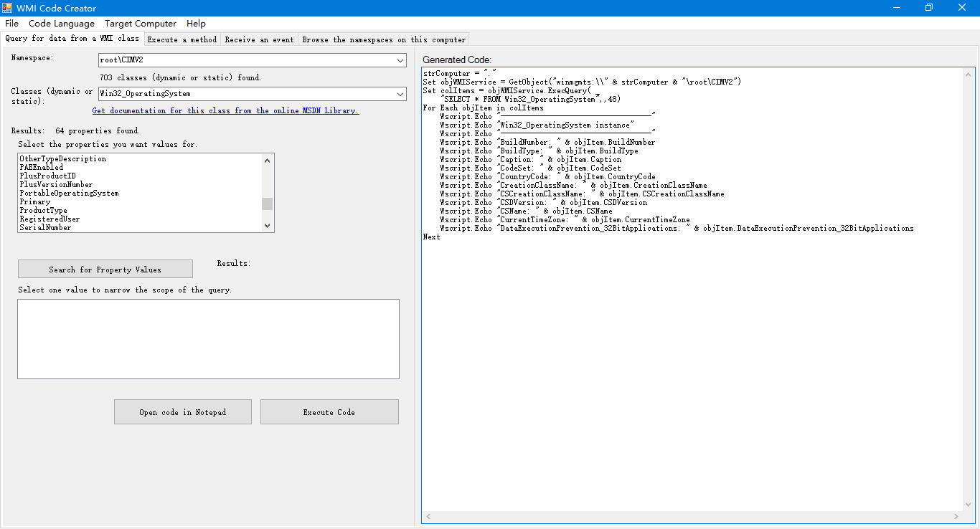Screen dimensions: 980x529
Task: Click the properties list scrollbar down arrow
Action: [267, 225]
